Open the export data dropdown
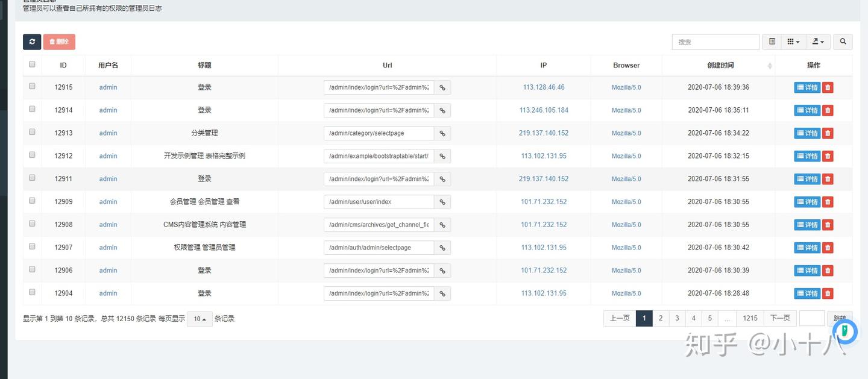The height and width of the screenshot is (379, 868). coord(818,42)
